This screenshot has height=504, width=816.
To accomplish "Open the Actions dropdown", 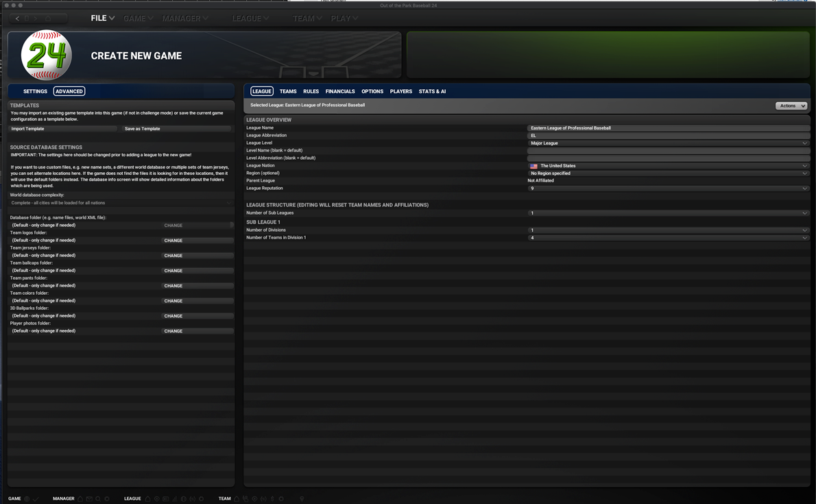I will (x=791, y=106).
